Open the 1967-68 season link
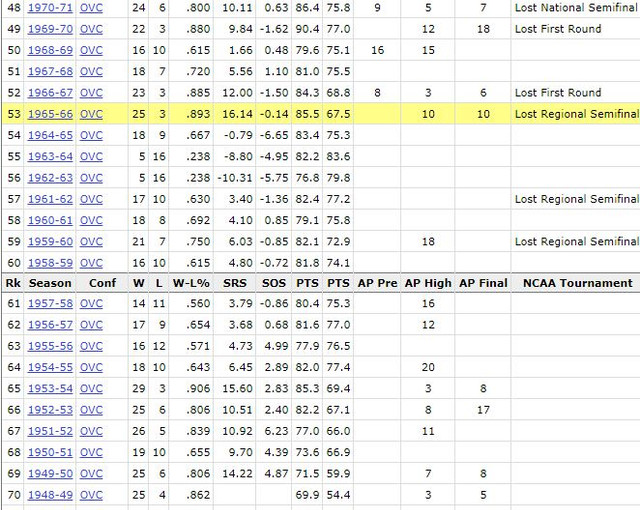The image size is (640, 510). click(x=50, y=71)
